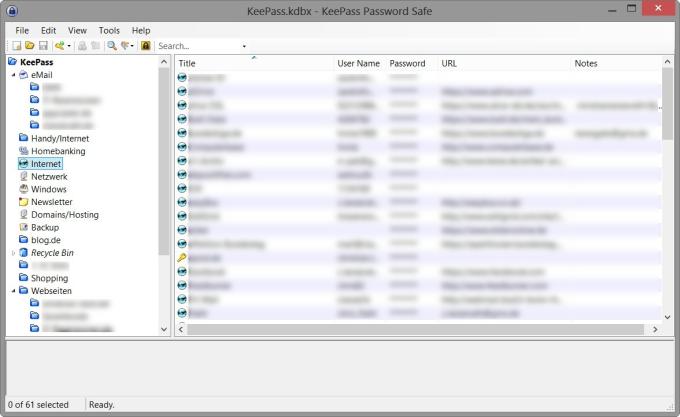Sort entries by Title column header

(x=255, y=63)
